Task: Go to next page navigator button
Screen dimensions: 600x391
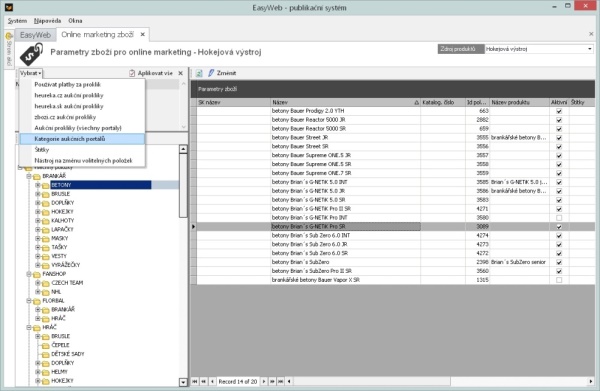Action: pos(272,381)
